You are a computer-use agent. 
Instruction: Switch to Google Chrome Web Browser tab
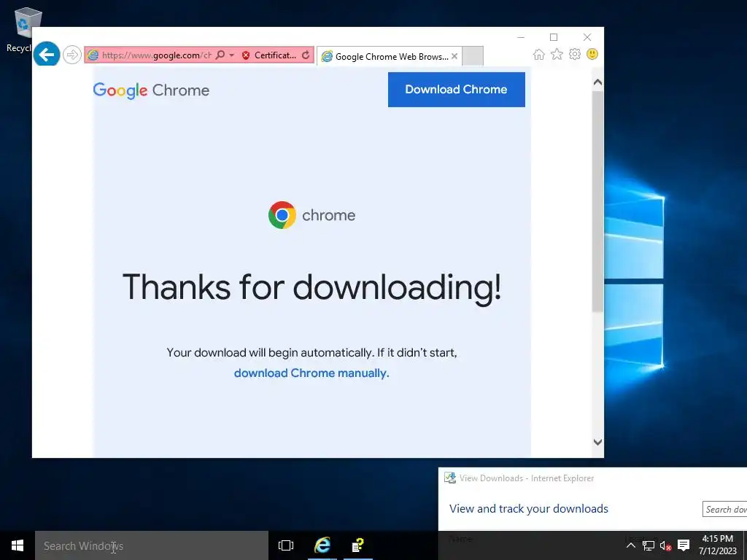[x=385, y=57]
